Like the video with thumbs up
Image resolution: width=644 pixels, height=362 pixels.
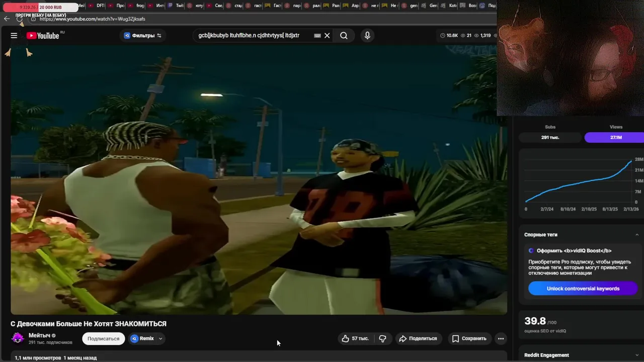coord(356,338)
